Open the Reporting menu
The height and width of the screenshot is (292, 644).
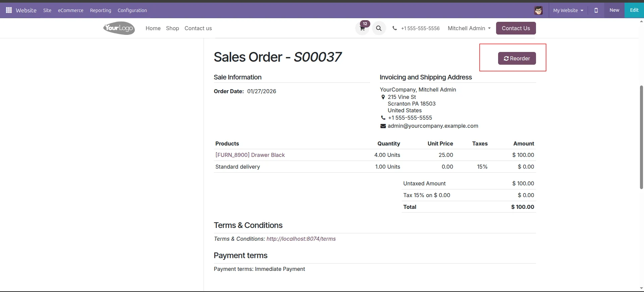coord(100,10)
